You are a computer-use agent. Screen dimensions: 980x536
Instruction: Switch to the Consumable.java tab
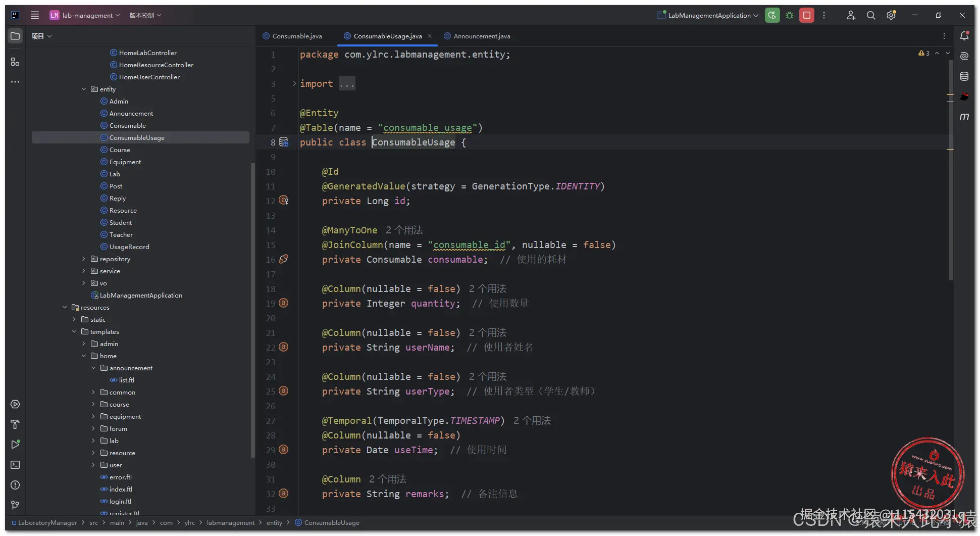[292, 36]
